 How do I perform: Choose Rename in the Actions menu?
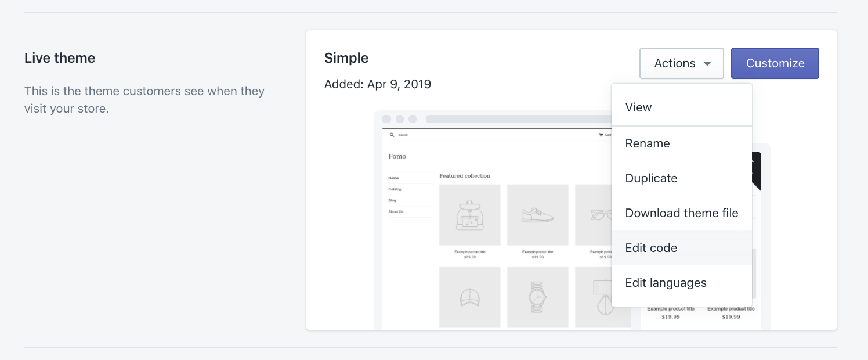[x=682, y=143]
